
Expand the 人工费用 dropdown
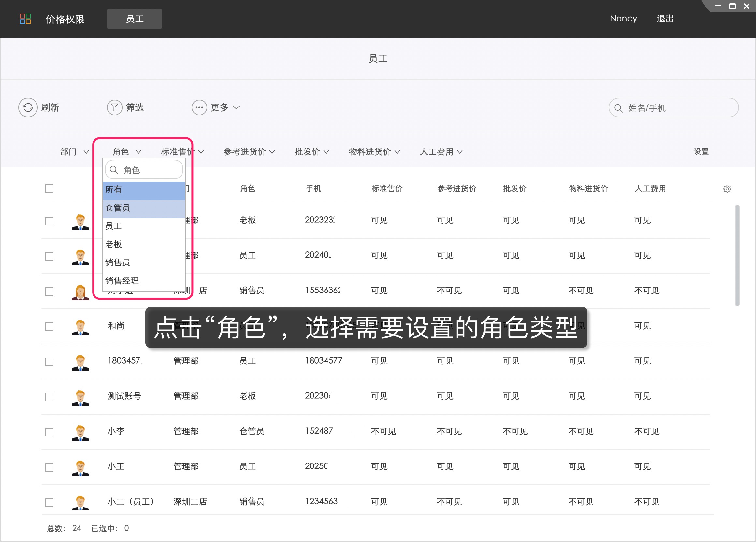click(441, 151)
